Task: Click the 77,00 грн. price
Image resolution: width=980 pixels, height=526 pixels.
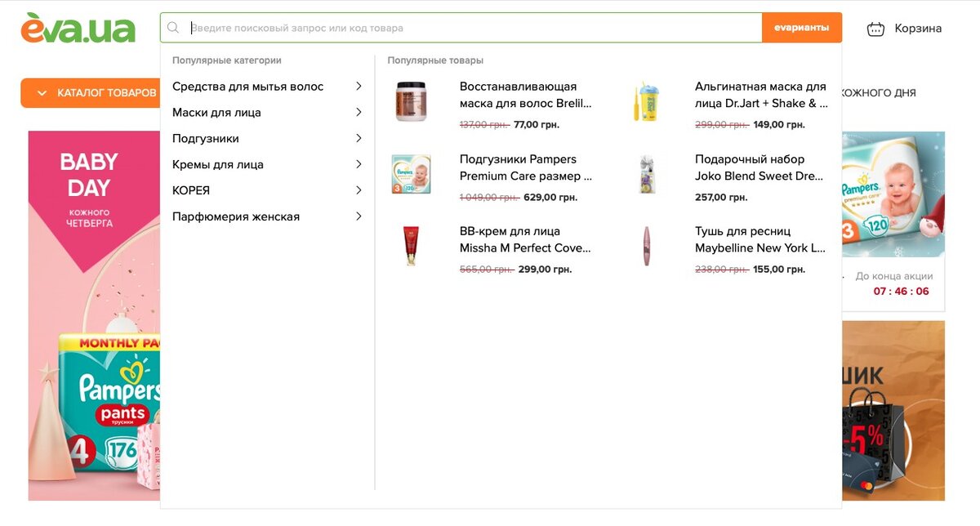Action: 537,125
